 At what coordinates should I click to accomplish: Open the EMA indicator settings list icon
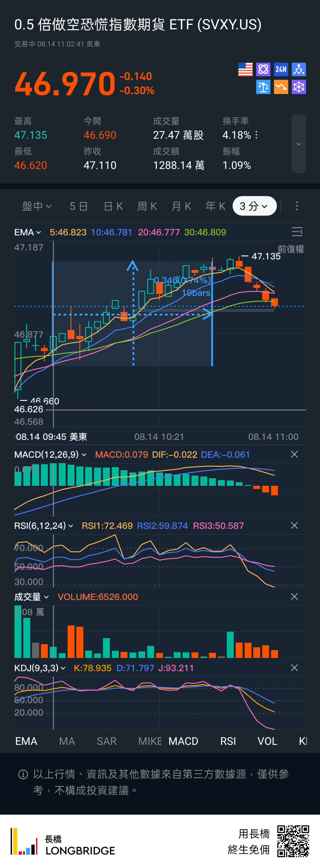point(297,232)
